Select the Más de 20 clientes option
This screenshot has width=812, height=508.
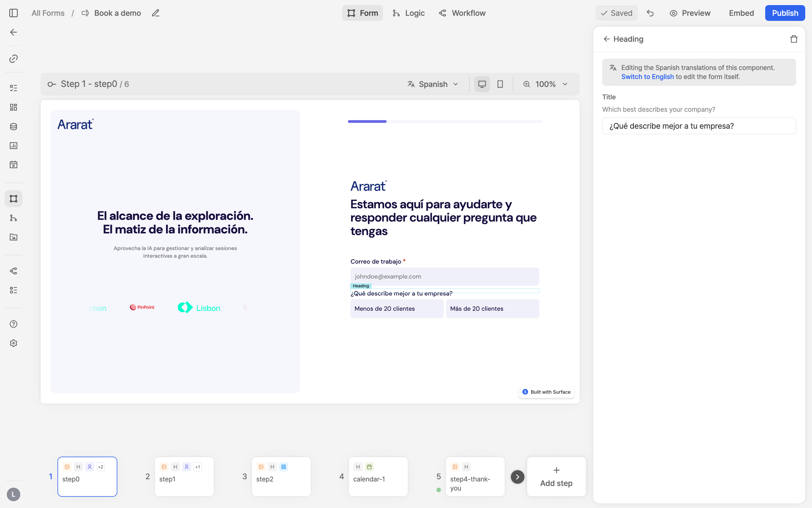click(493, 308)
